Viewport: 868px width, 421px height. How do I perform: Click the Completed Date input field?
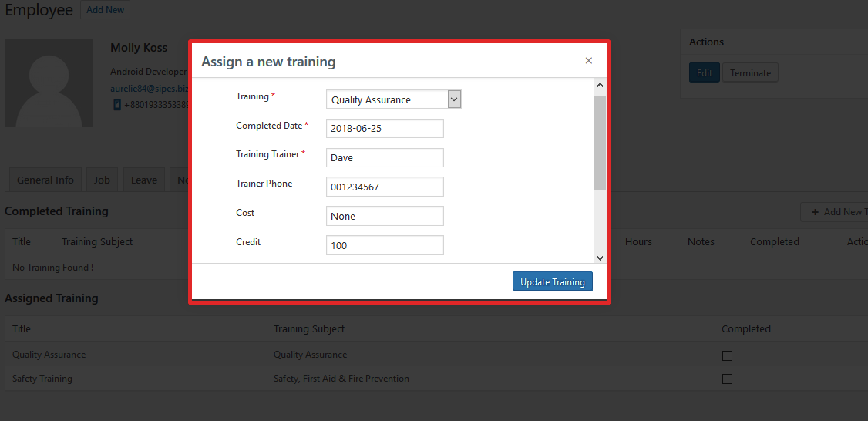click(x=385, y=129)
